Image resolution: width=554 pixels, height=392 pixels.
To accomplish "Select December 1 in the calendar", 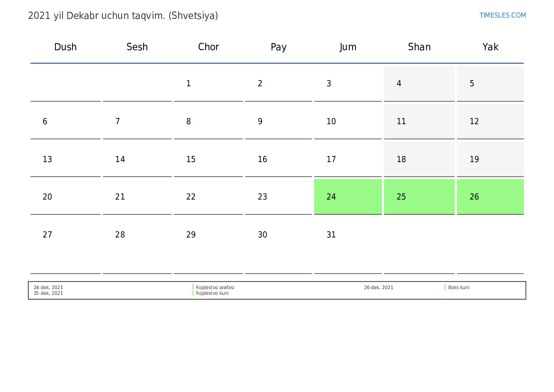I will click(x=208, y=83).
